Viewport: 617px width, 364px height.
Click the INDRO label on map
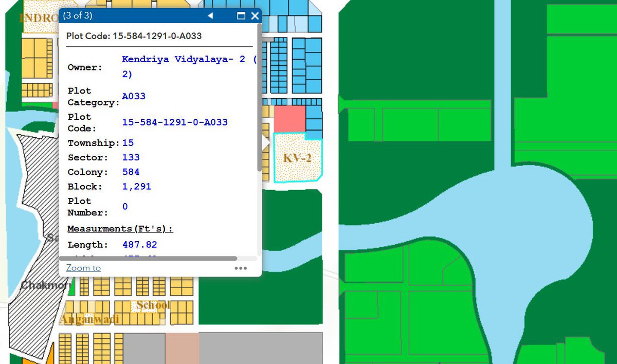(39, 17)
